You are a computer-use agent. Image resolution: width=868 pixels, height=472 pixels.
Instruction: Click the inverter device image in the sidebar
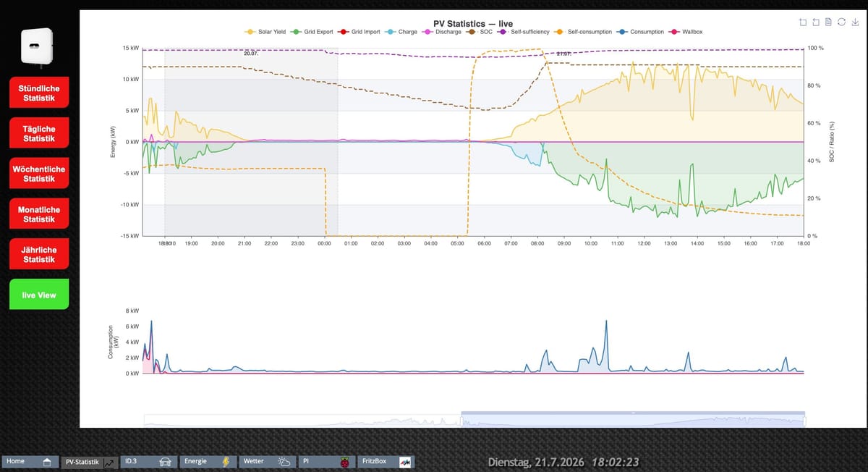click(37, 45)
